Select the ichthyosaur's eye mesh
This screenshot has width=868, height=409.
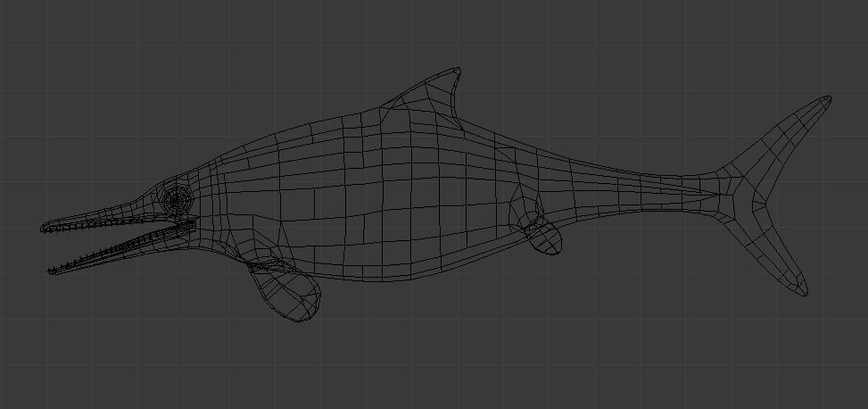coord(176,199)
